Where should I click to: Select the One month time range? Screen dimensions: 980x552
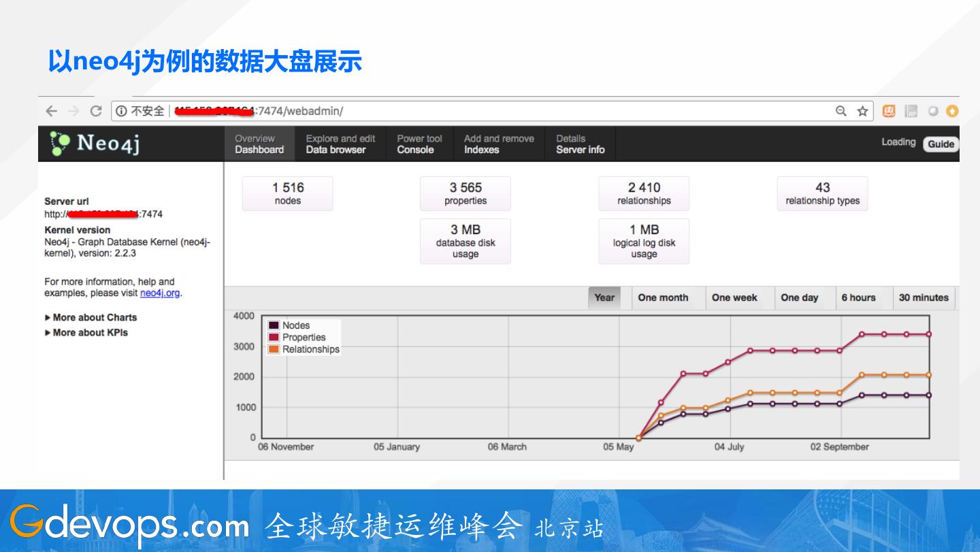663,297
